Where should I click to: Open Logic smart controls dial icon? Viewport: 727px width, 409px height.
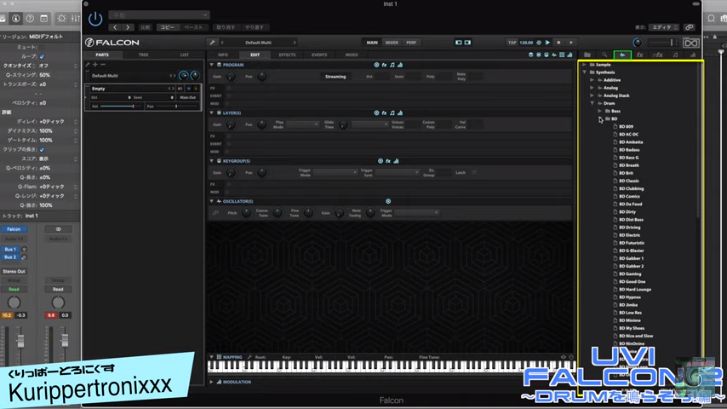(61, 19)
